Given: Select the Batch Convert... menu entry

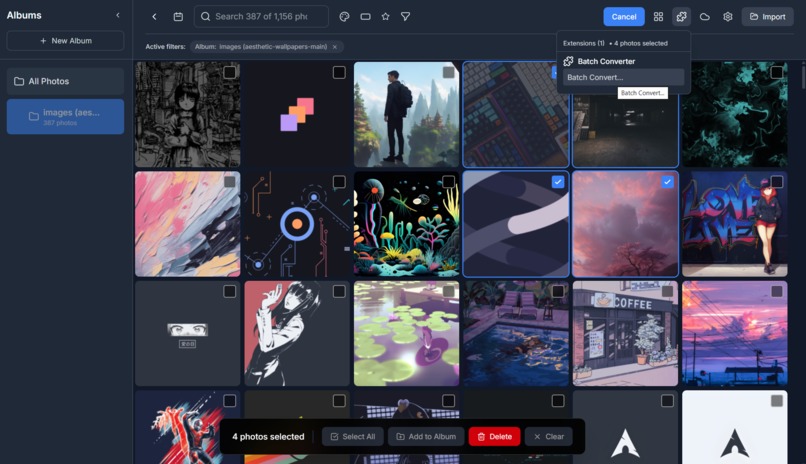Looking at the screenshot, I should coord(623,77).
